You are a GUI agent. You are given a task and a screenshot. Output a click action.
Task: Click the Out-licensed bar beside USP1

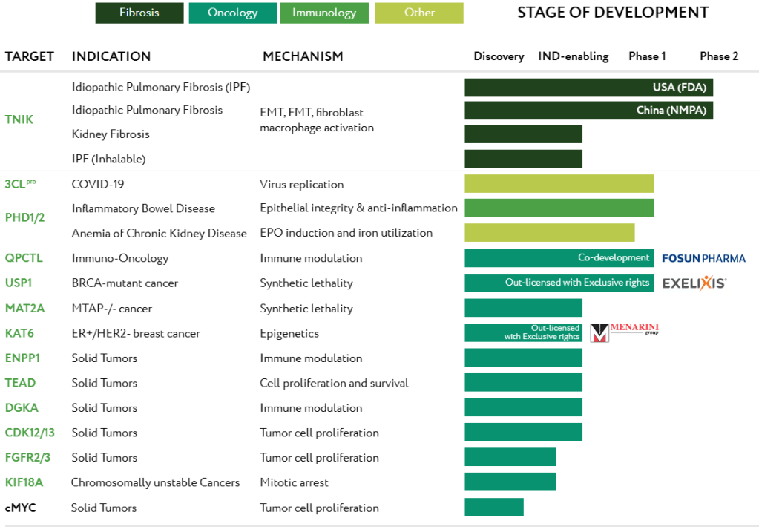tap(559, 283)
